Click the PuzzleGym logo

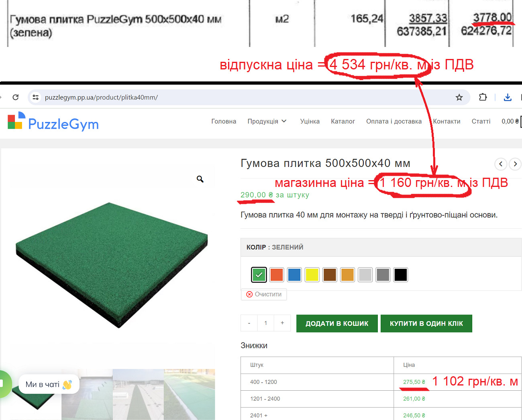pos(53,122)
